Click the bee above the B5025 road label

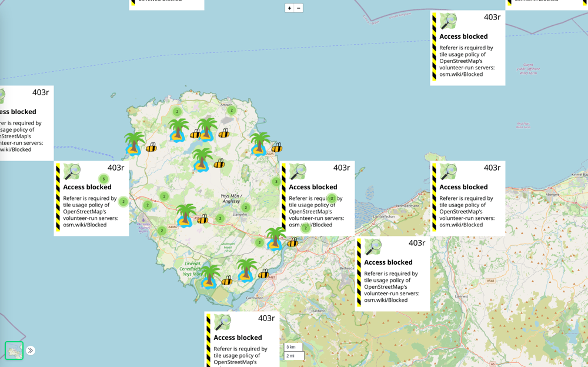point(277,147)
